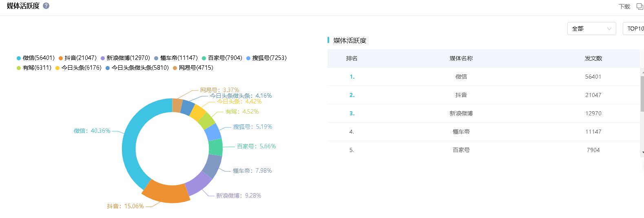Click the table's vertical scrollbar
Viewport: 644px width, 218px height.
[642, 94]
